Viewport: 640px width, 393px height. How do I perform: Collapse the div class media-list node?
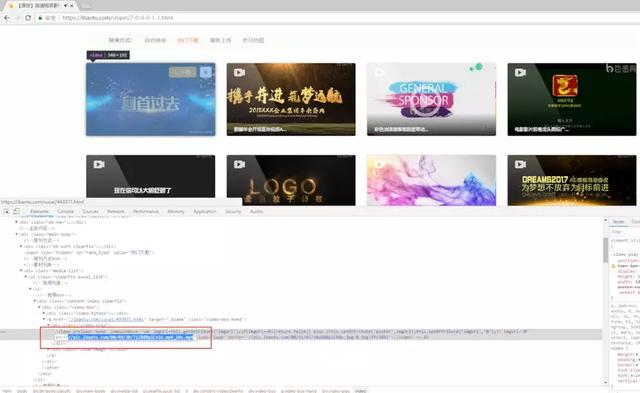[x=21, y=270]
